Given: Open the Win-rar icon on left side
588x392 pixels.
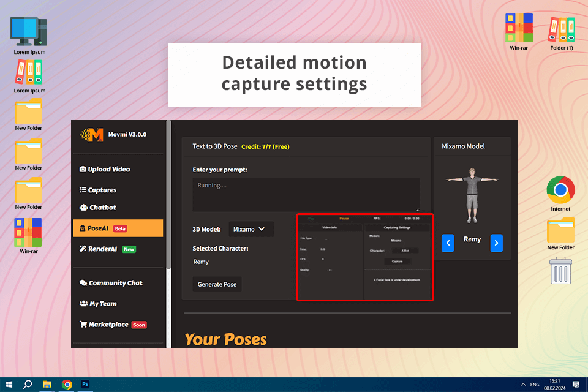Looking at the screenshot, I should (x=28, y=233).
